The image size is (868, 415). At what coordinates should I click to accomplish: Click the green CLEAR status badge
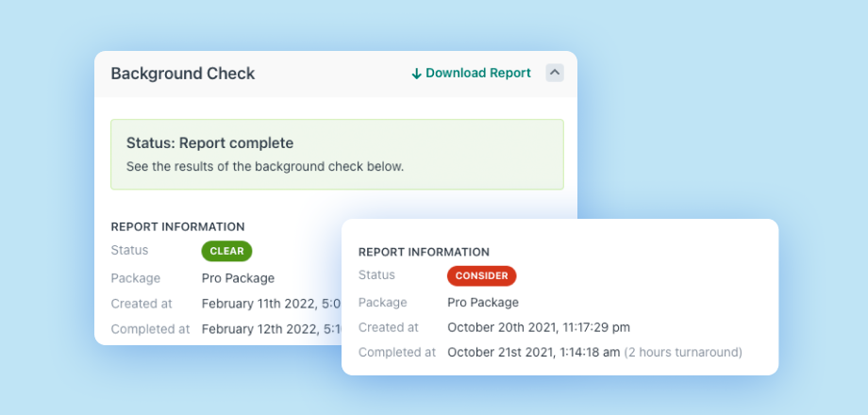[x=227, y=251]
